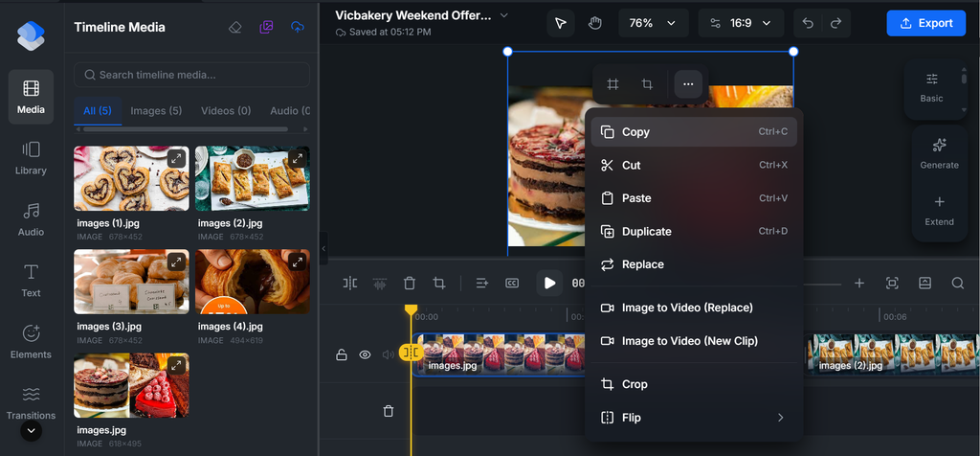Delete the empty track trash icon
Image resolution: width=980 pixels, height=456 pixels.
(x=389, y=411)
